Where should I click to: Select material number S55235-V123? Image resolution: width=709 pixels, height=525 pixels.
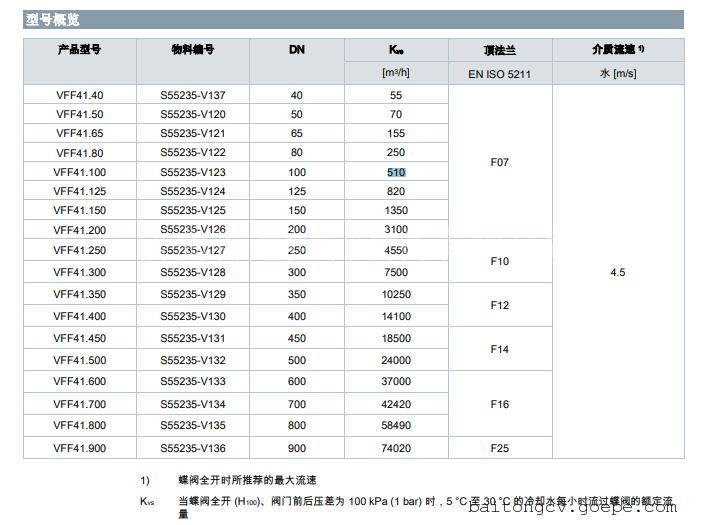pos(193,172)
